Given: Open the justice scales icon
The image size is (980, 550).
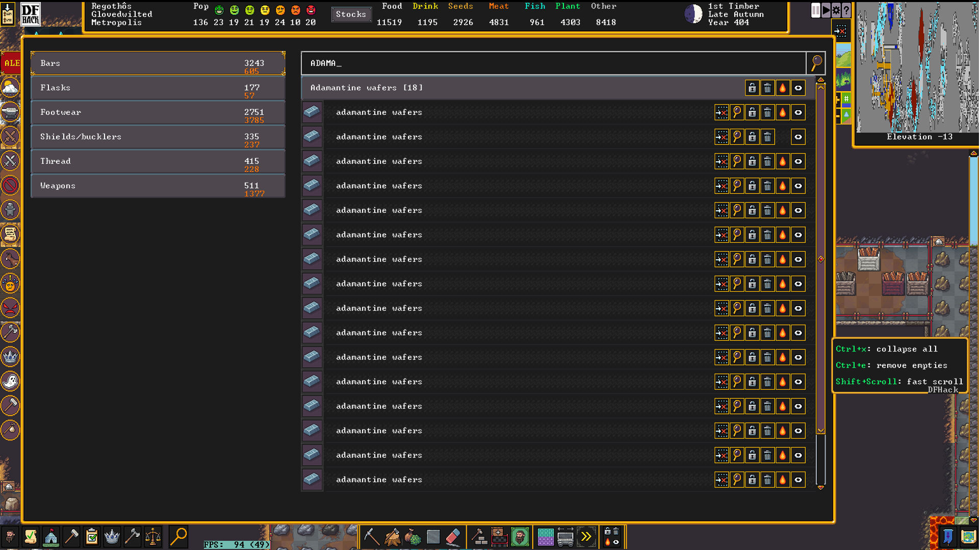Looking at the screenshot, I should pyautogui.click(x=153, y=537).
